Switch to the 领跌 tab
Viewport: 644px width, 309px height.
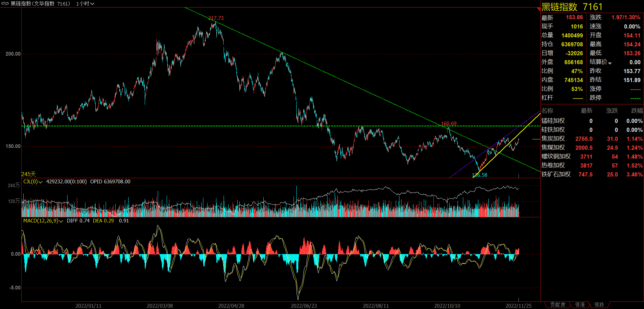(599, 305)
